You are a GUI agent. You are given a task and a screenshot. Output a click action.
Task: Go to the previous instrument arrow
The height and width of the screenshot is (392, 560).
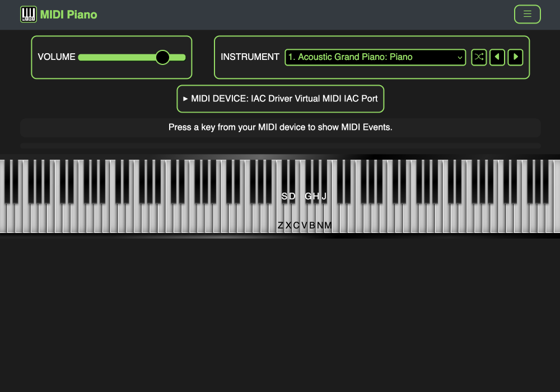point(497,57)
